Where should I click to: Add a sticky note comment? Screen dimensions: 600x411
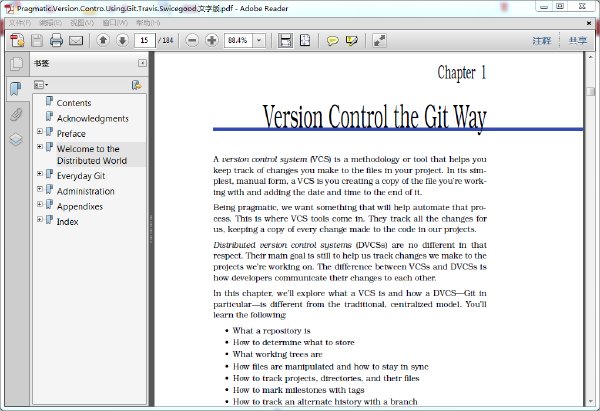[332, 41]
